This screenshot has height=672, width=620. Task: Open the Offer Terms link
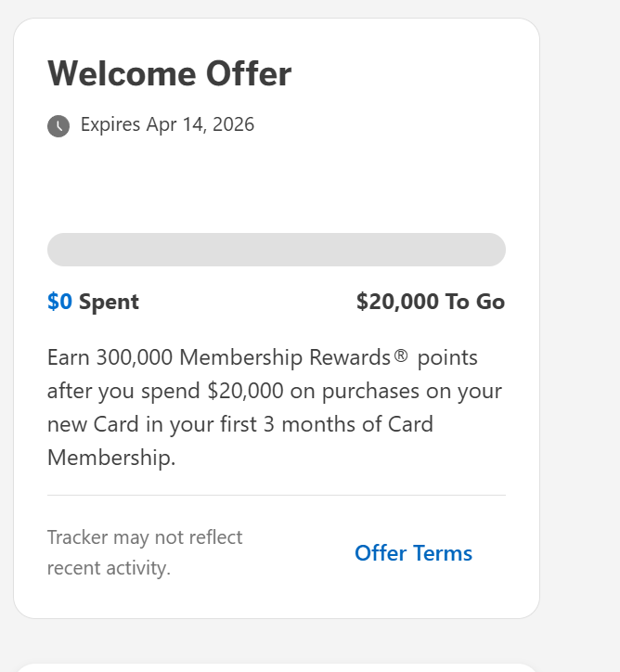coord(413,553)
